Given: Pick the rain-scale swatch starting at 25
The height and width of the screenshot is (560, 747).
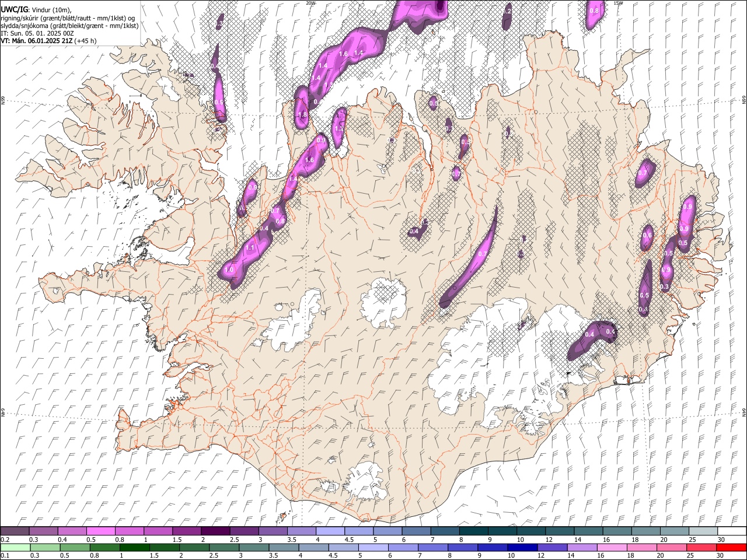Looking at the screenshot, I should (701, 547).
